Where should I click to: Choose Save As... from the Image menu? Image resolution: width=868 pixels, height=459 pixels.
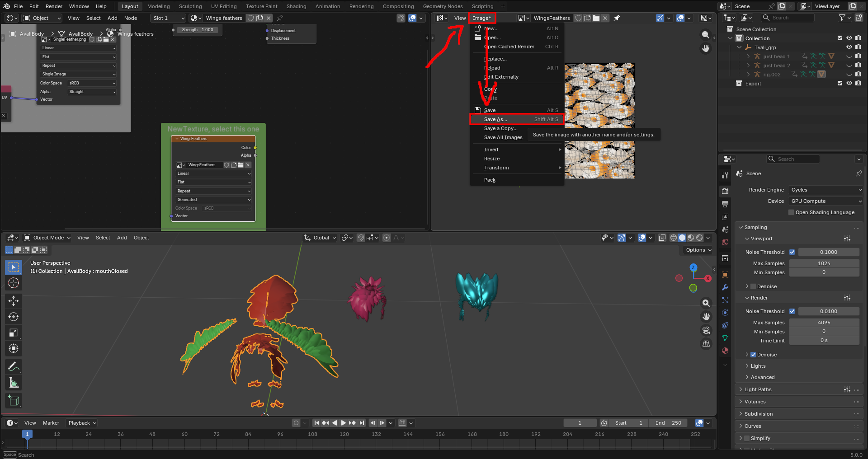click(495, 119)
